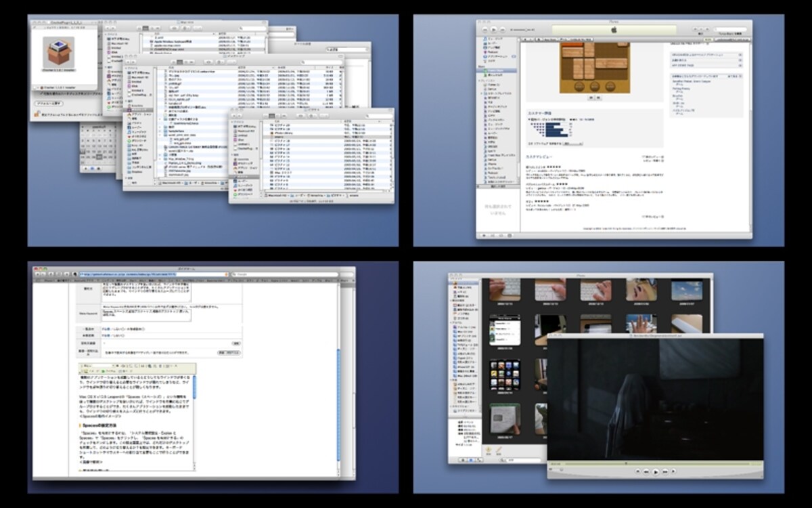Click the iPhoto info button at bottom left

point(471,460)
